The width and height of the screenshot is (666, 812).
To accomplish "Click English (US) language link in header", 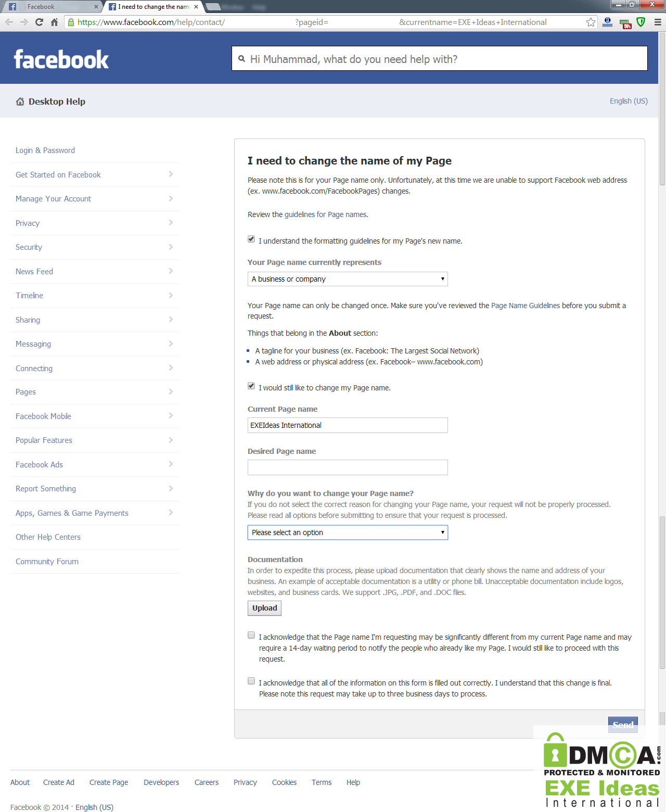I will 629,101.
